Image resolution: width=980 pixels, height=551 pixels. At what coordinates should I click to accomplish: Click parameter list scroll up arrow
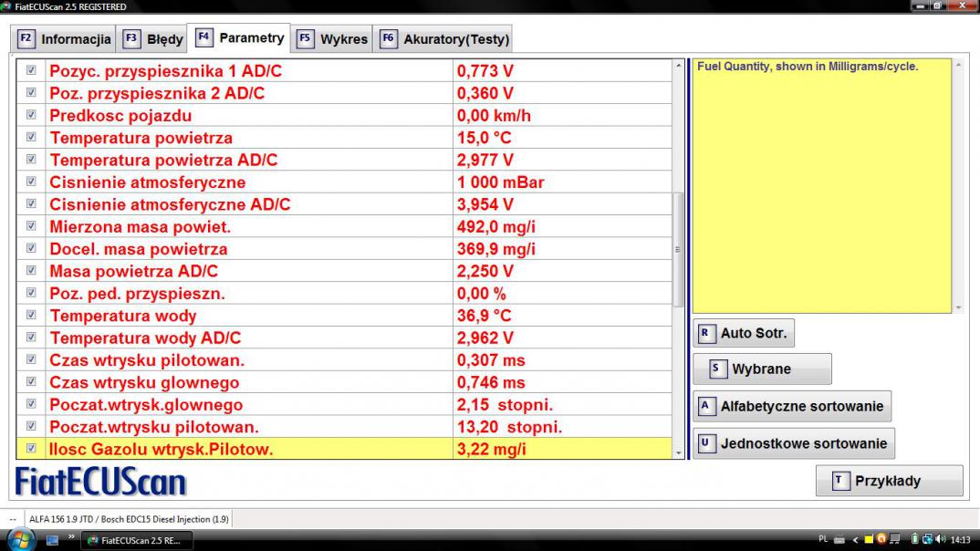click(679, 66)
